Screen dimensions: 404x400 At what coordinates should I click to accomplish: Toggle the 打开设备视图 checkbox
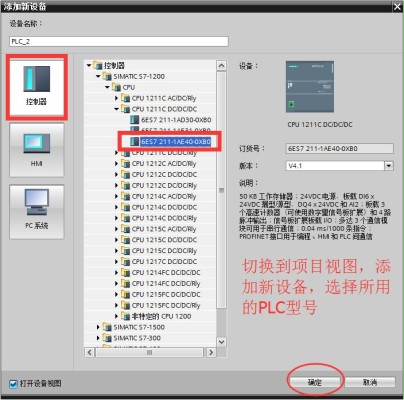point(13,384)
